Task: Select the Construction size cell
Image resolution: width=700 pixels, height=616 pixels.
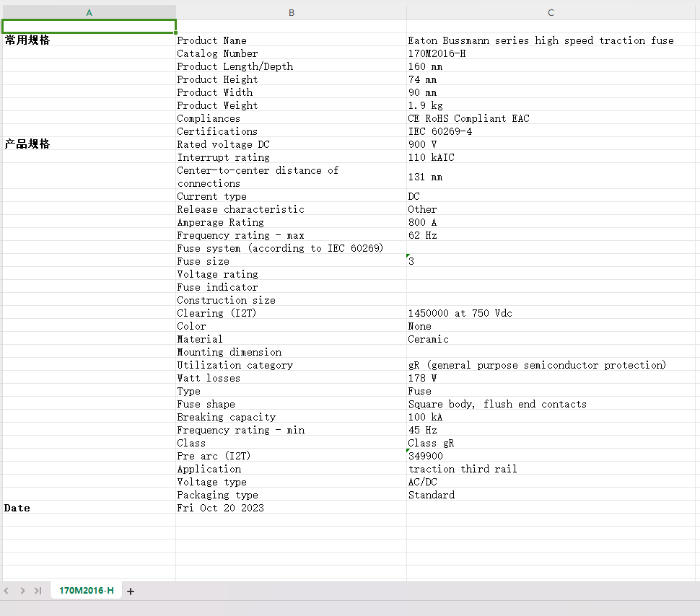Action: tap(291, 299)
